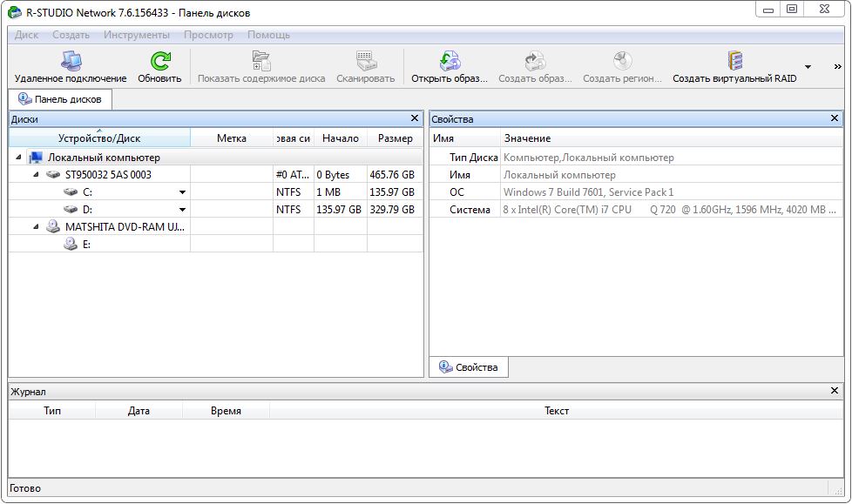Open the Помощь menu

268,35
